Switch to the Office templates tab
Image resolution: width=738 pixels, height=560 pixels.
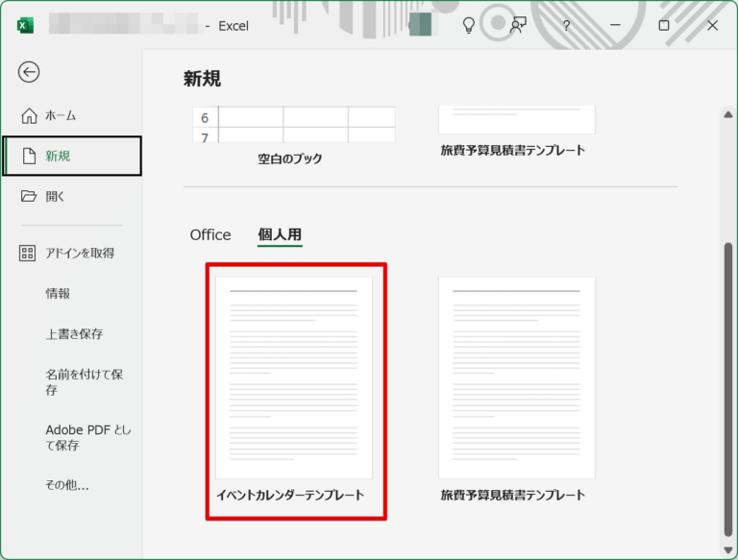210,234
